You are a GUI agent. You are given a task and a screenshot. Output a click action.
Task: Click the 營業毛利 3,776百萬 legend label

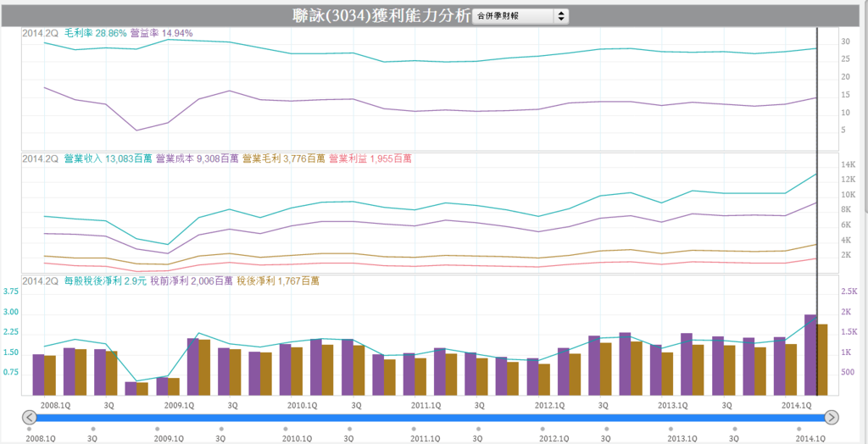point(284,159)
